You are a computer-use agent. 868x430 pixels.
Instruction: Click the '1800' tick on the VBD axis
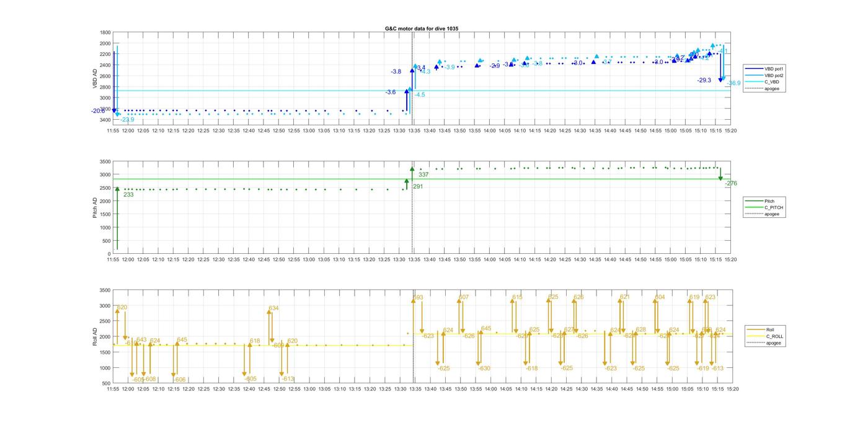105,33
